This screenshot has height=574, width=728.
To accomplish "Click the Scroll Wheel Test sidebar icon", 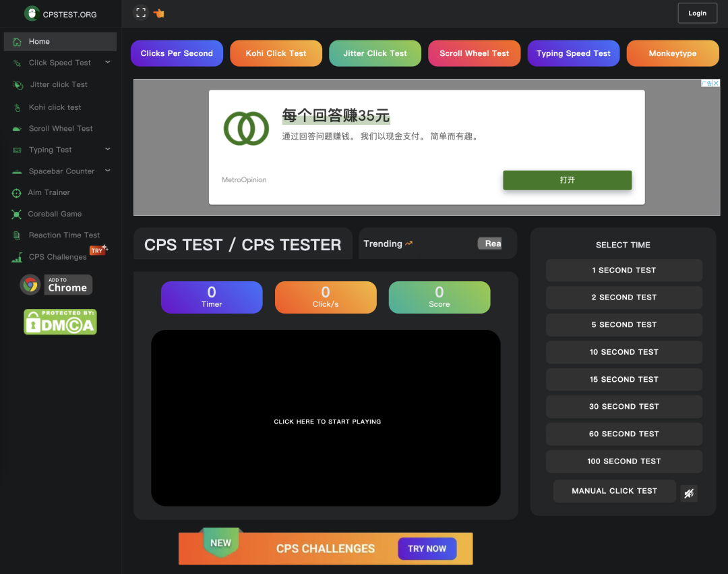I will pyautogui.click(x=17, y=129).
